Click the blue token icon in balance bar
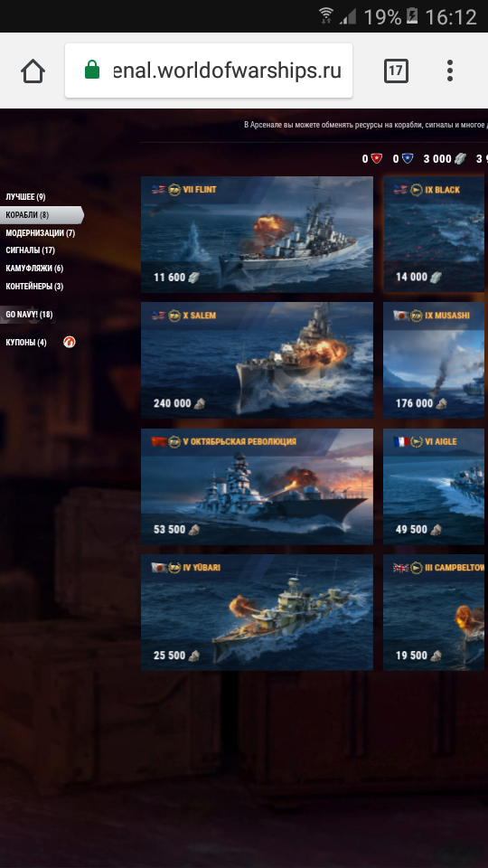 [408, 159]
